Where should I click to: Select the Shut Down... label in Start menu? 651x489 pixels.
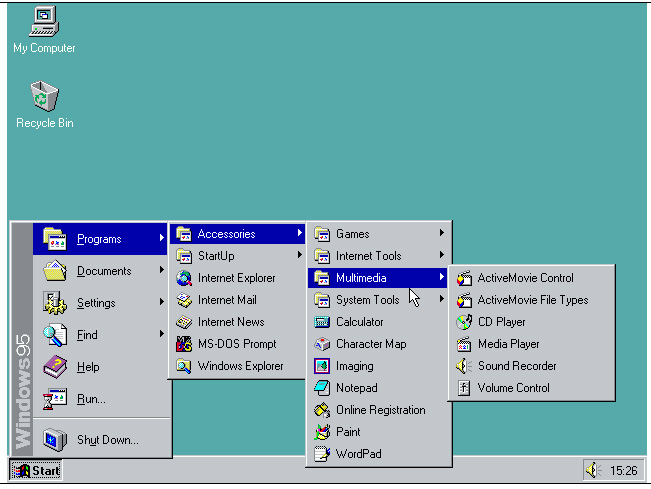108,440
